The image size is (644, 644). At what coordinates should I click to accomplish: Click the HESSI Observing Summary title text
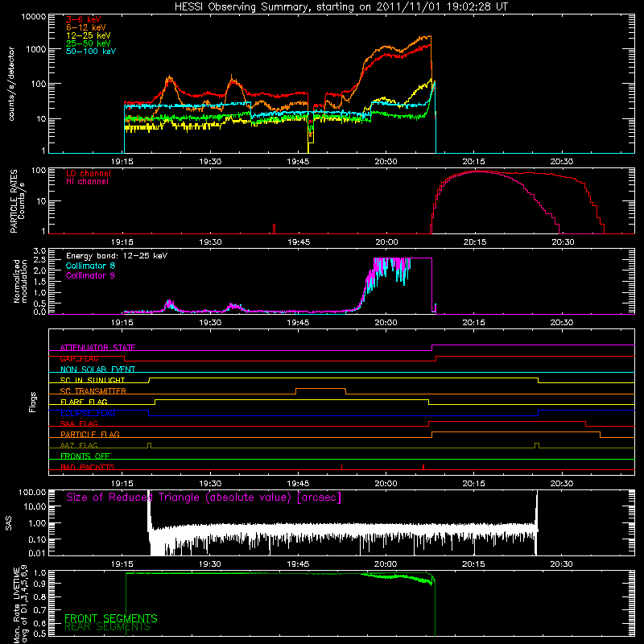pyautogui.click(x=341, y=6)
